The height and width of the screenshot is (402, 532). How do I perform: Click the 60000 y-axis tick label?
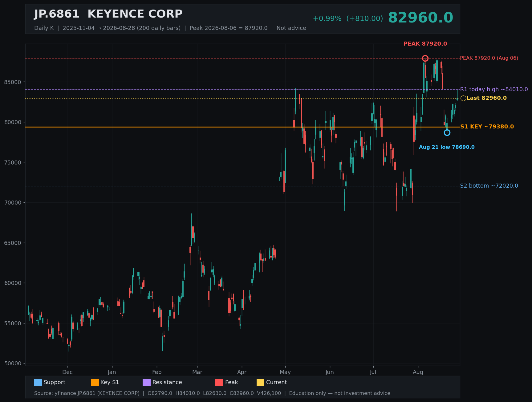13,283
